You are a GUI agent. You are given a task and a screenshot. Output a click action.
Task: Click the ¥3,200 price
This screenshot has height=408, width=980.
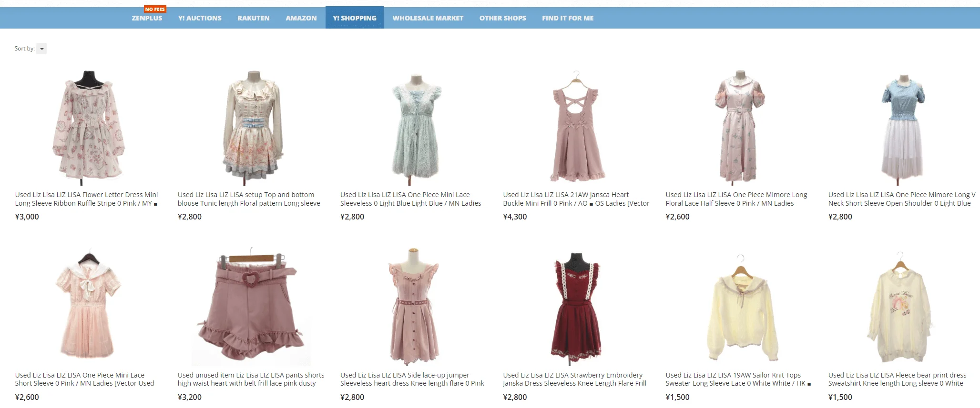pyautogui.click(x=190, y=397)
